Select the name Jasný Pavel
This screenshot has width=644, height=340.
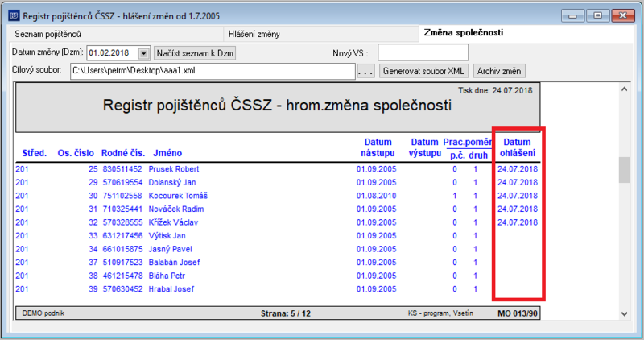171,249
